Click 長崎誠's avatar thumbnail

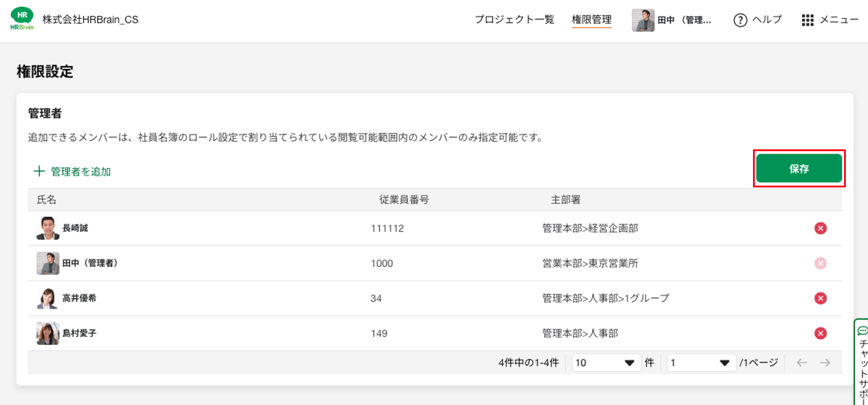47,229
